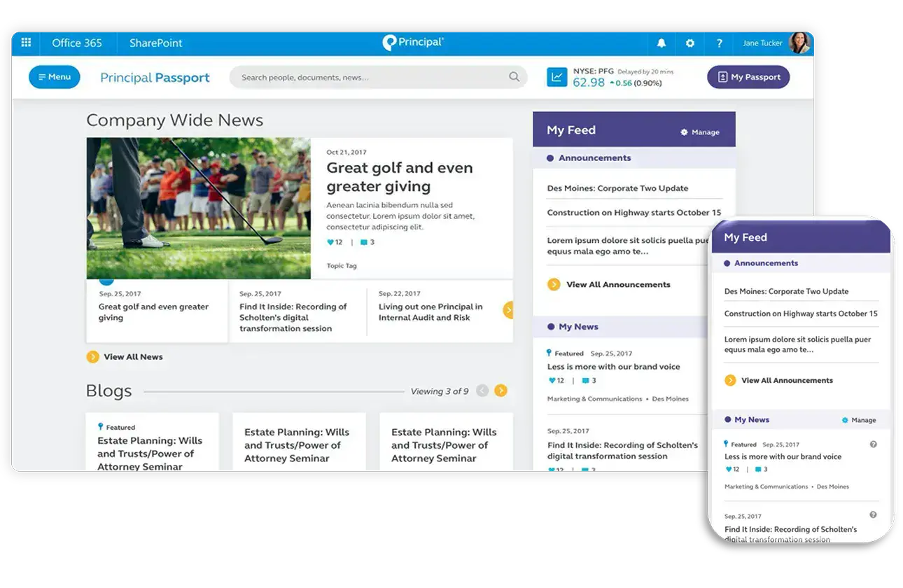Click the help question mark icon
The image size is (903, 588).
719,43
